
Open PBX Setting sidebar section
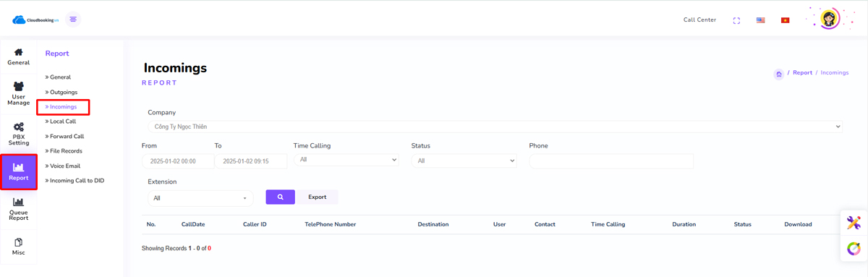(19, 135)
